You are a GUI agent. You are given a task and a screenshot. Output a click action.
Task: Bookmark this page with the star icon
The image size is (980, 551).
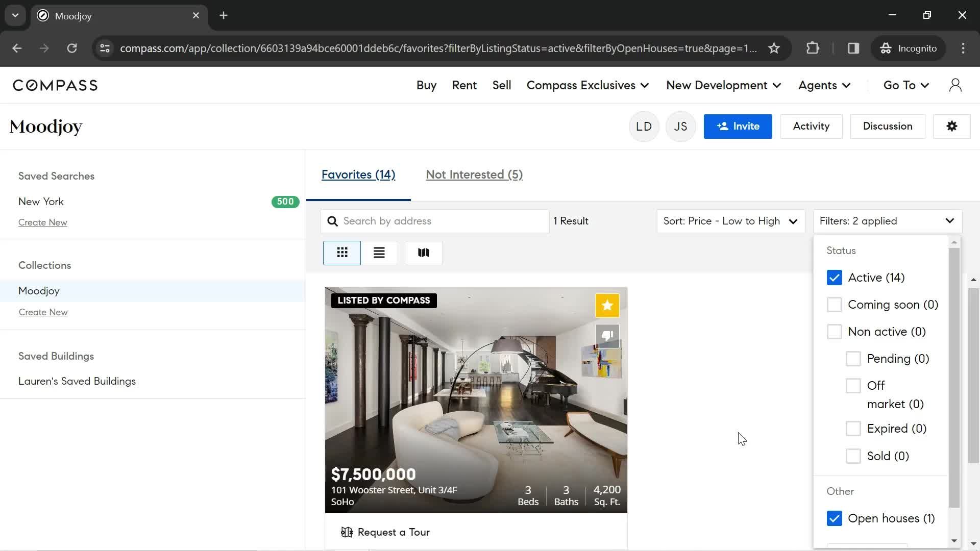(x=774, y=48)
